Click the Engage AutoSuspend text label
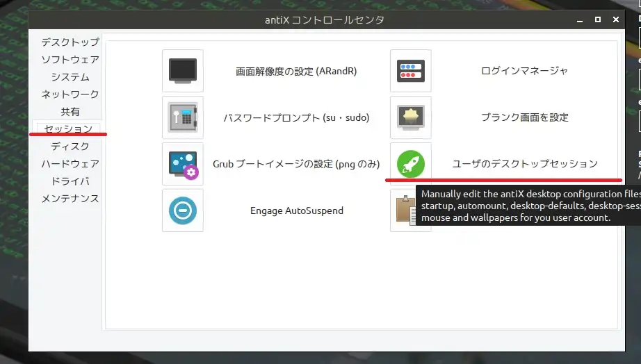The image size is (641, 364). [x=297, y=210]
